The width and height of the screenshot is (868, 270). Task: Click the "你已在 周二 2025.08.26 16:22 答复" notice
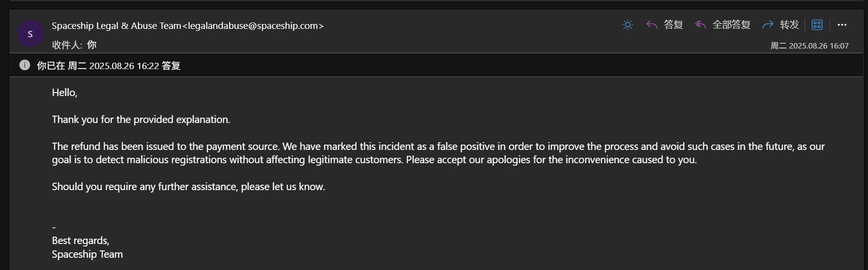109,66
